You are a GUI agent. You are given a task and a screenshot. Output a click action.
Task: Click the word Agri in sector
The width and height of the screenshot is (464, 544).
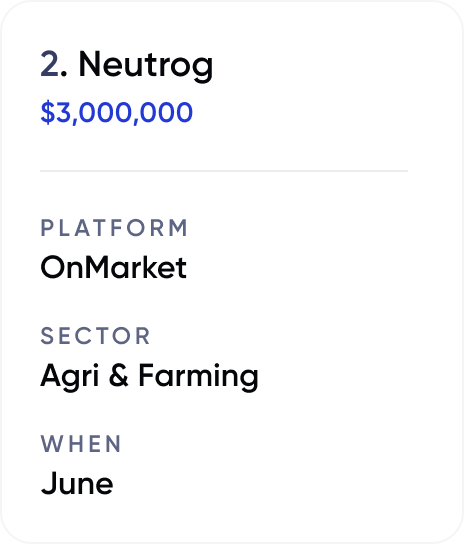[70, 377]
